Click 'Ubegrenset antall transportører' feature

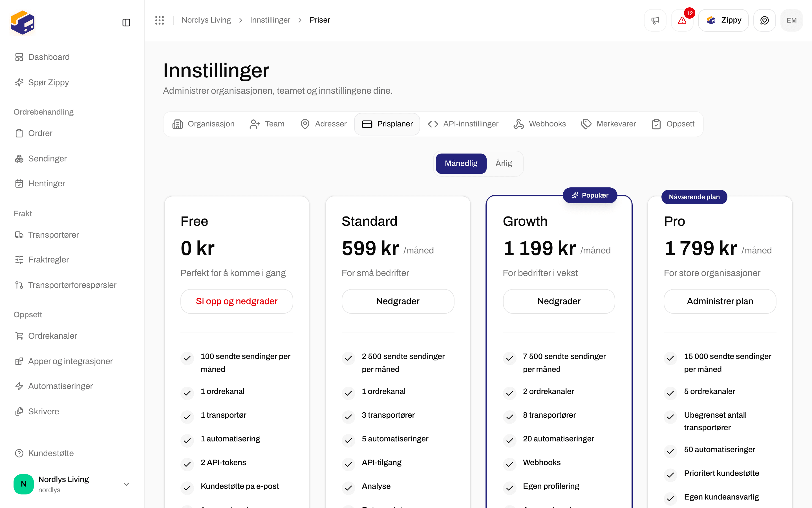click(715, 421)
